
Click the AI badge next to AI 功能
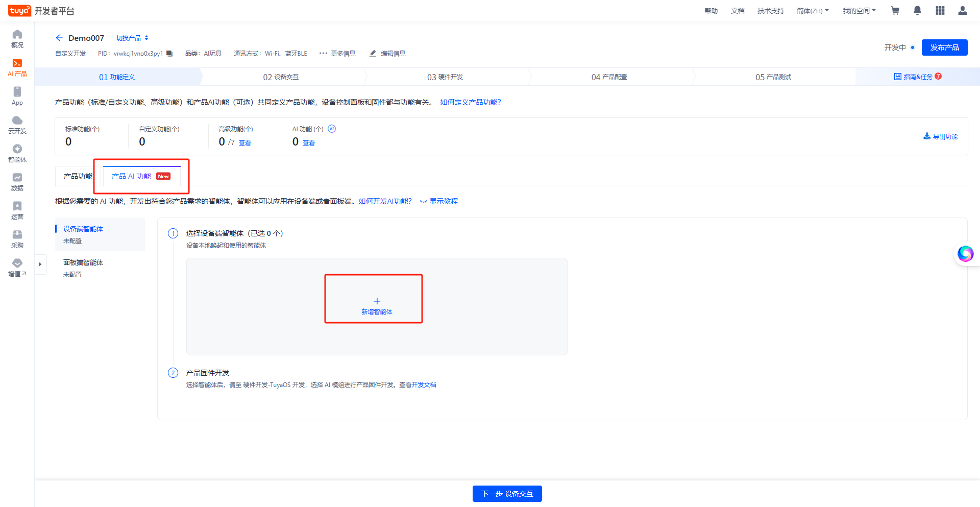[332, 129]
